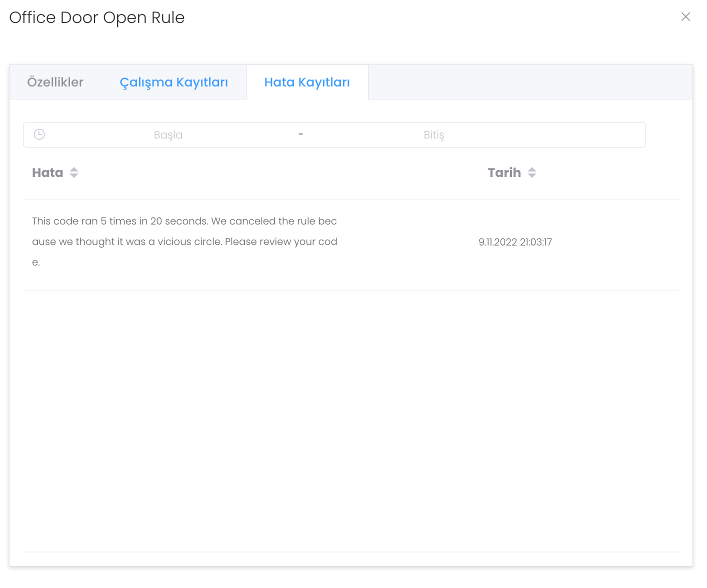Set the Başla start date field
707x588 pixels.
tap(168, 135)
